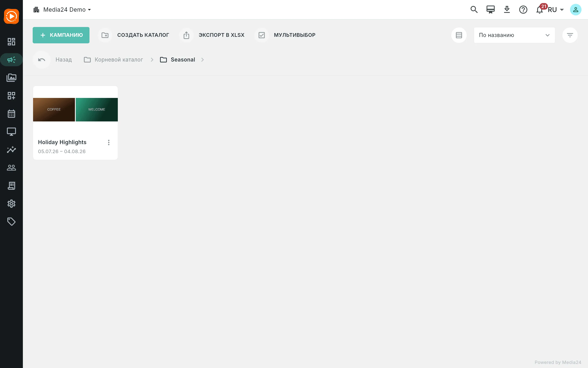Click the date range 05.07.26 – 04.08.26
This screenshot has width=588, height=368.
click(62, 151)
